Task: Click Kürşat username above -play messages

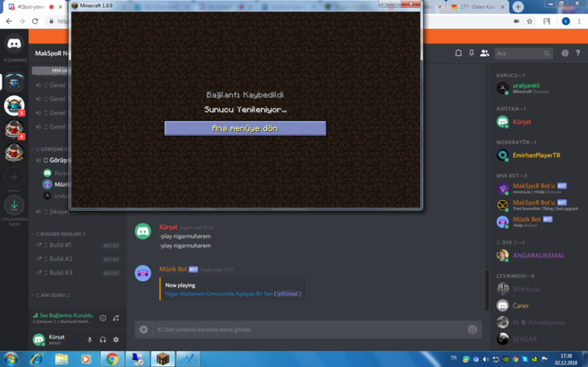Action: [x=168, y=227]
